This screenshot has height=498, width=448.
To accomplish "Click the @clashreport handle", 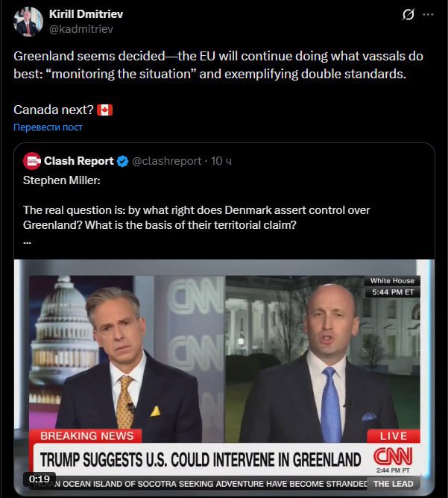I will [x=167, y=161].
